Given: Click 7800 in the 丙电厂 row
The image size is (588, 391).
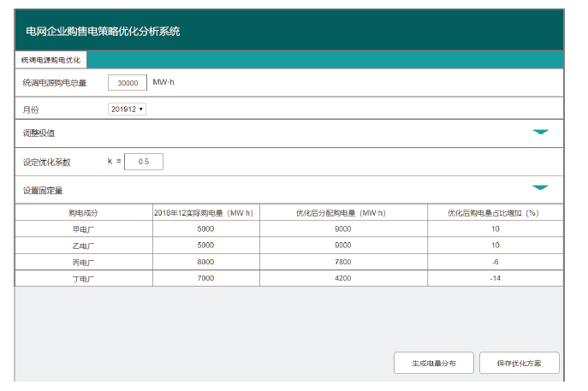Looking at the screenshot, I should pos(342,262).
